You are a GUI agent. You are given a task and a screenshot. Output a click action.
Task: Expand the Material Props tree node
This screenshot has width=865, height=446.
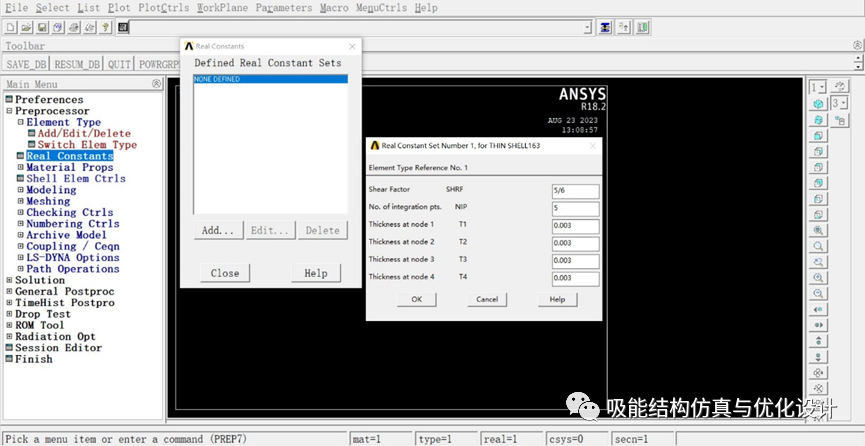coord(20,167)
